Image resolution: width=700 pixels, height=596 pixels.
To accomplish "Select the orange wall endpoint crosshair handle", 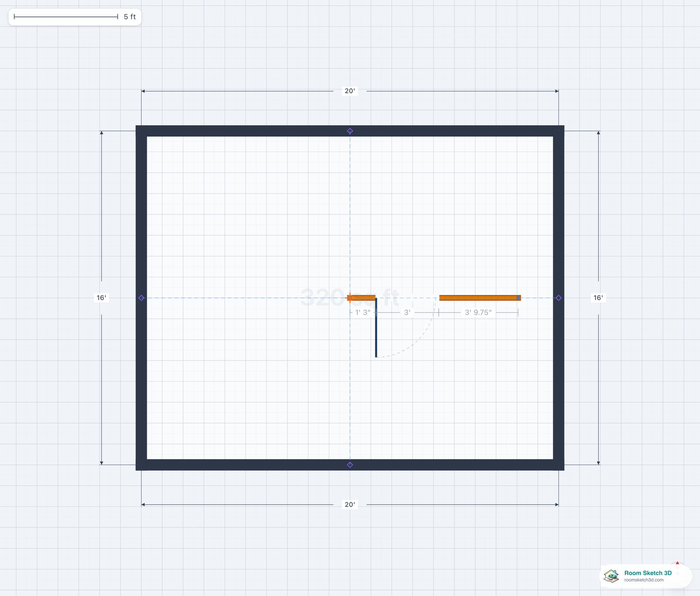I will [x=350, y=298].
